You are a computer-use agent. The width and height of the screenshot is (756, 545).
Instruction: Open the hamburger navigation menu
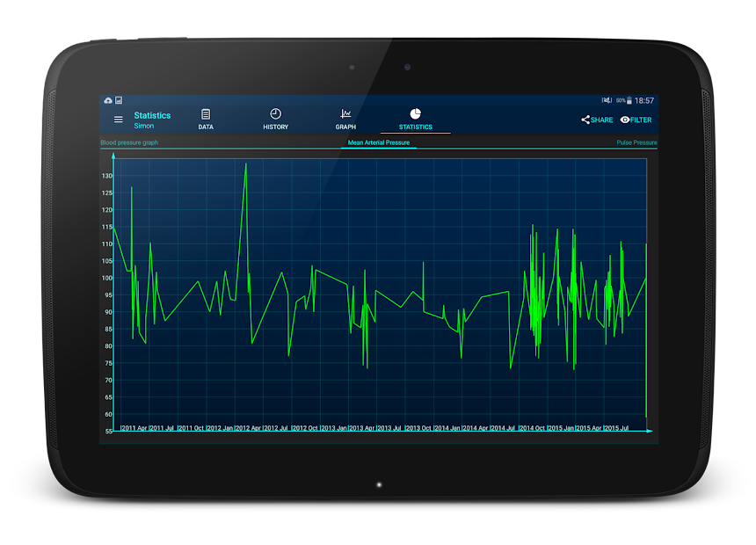(x=119, y=120)
